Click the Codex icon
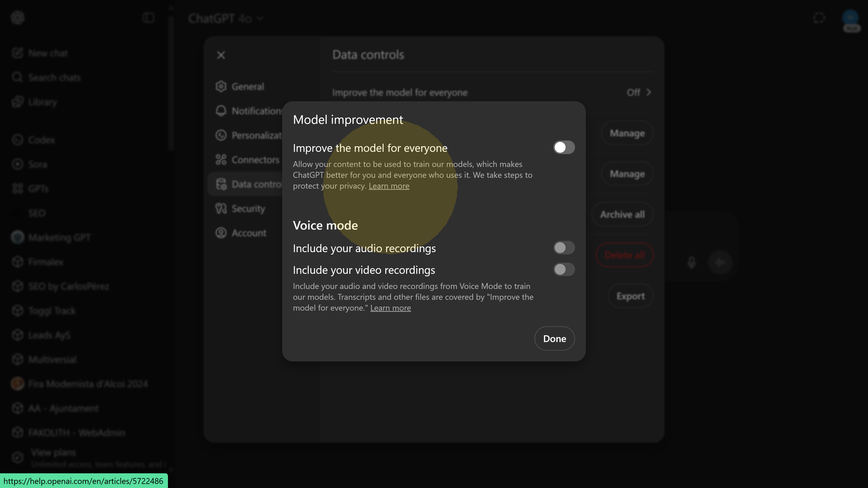 18,140
